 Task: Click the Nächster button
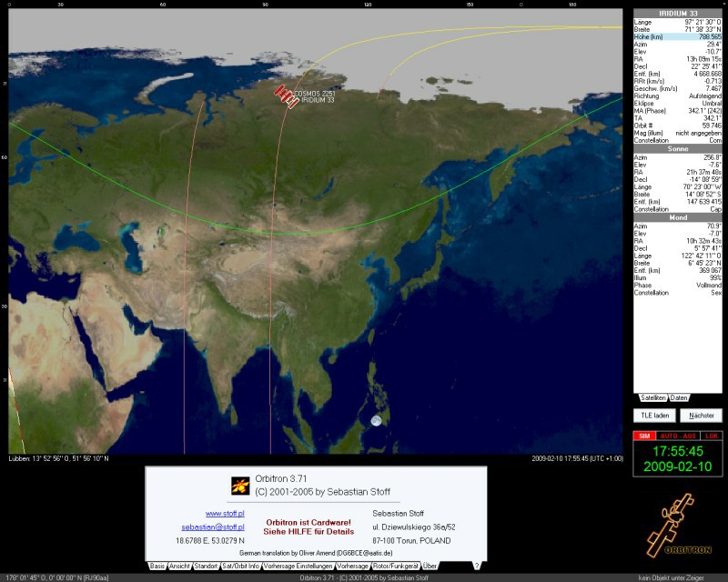701,416
